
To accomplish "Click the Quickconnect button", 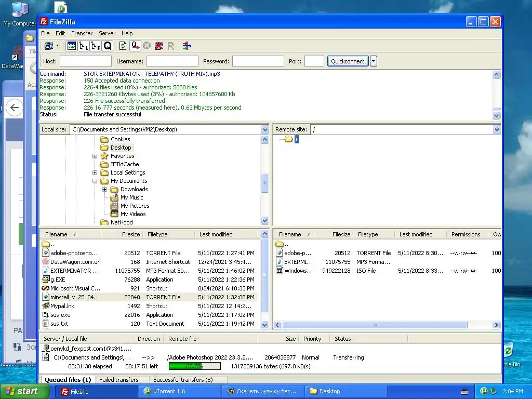I will (x=348, y=61).
